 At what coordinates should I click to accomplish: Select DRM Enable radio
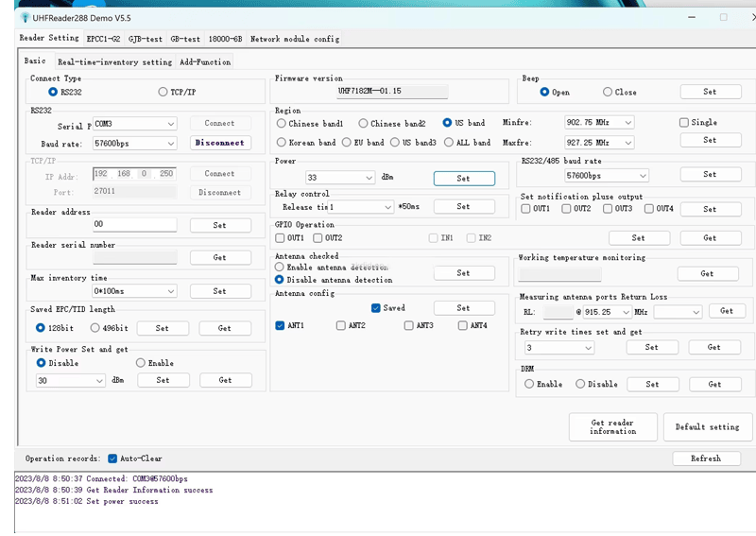[543, 384]
